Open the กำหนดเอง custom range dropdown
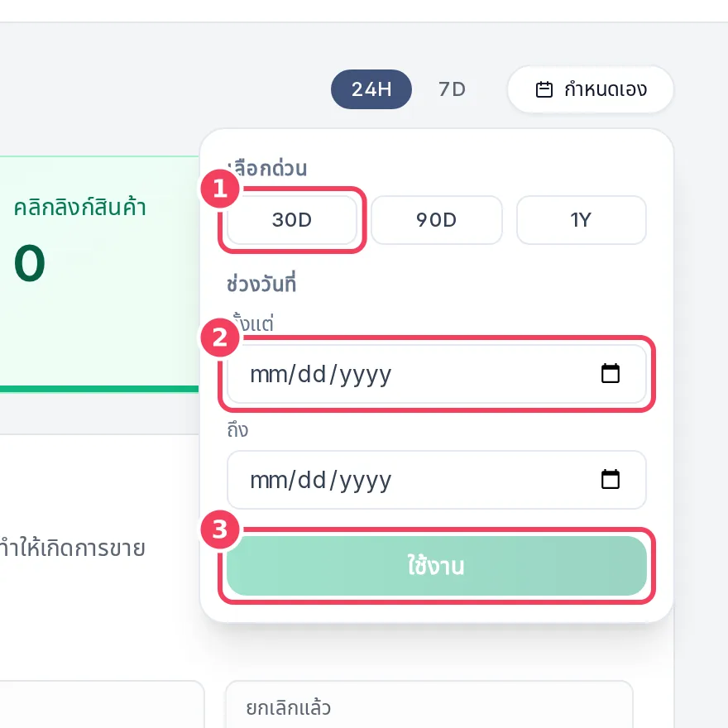Screen dimensions: 728x728 click(590, 89)
